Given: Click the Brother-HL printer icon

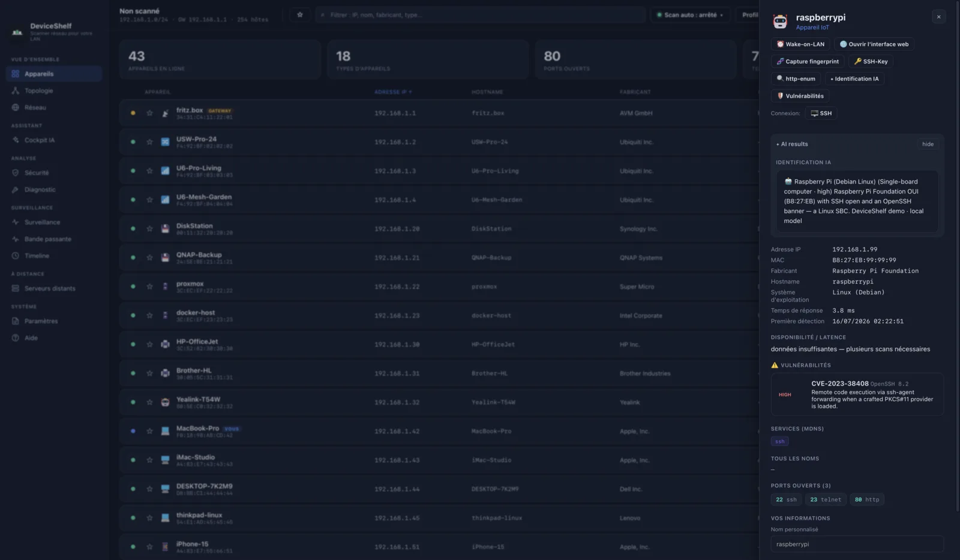Looking at the screenshot, I should coord(165,373).
